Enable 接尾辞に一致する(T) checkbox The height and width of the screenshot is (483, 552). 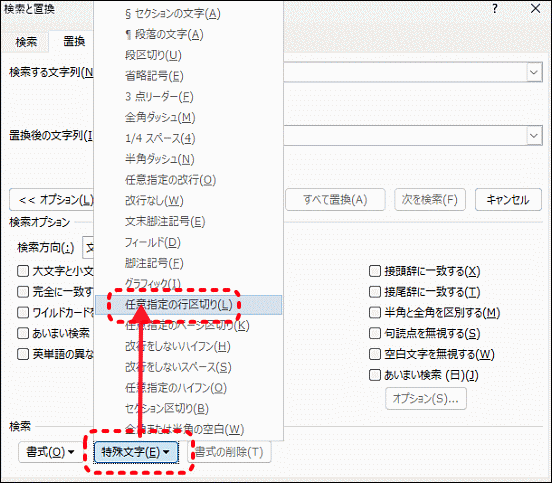[375, 292]
